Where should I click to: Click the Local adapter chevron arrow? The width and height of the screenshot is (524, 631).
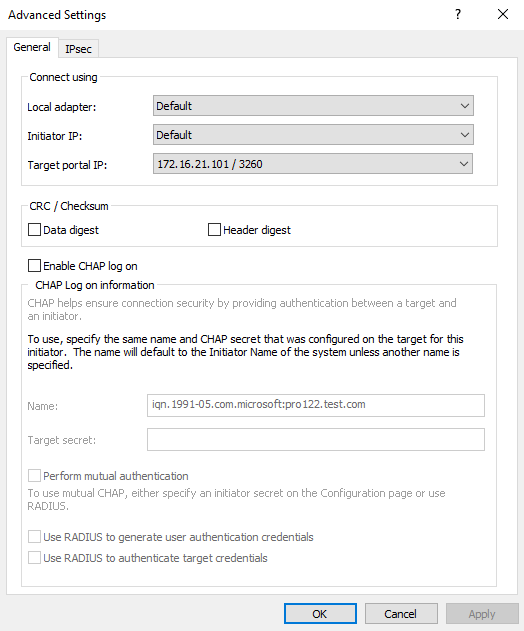click(x=465, y=106)
